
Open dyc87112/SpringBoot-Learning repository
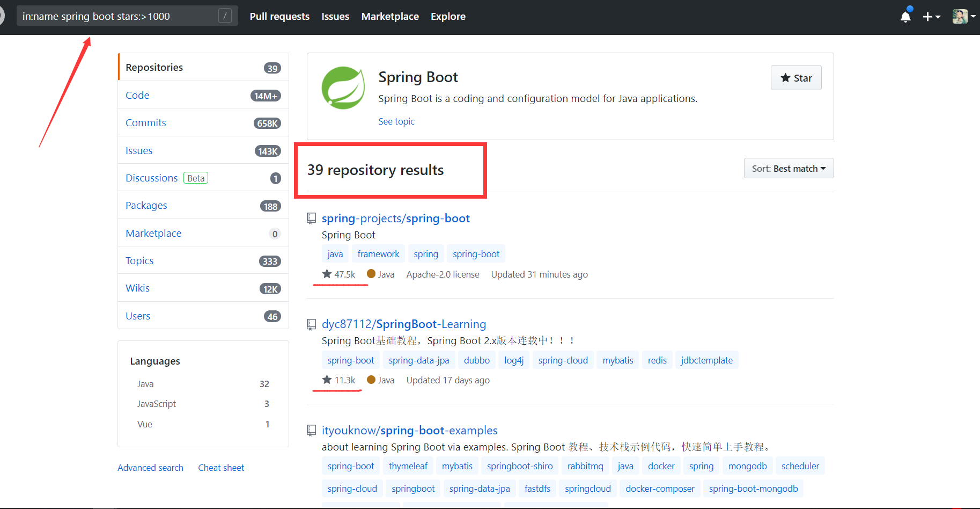[x=404, y=324]
